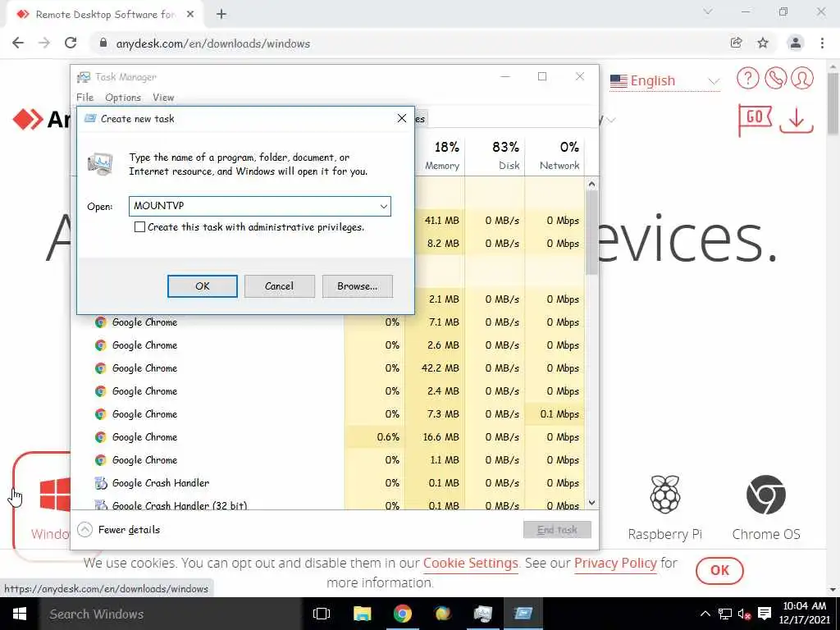Sort by the Memory column header

coord(442,155)
